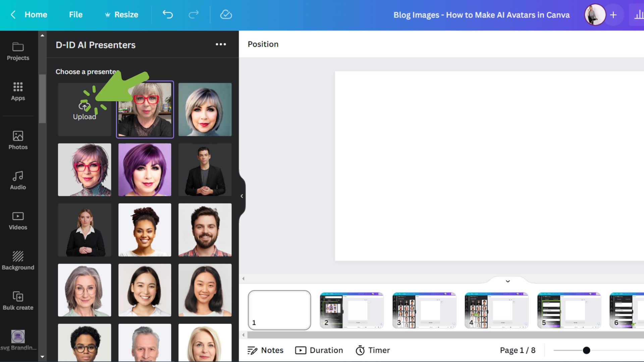
Task: Click the sidebar scroll up arrow
Action: point(42,35)
